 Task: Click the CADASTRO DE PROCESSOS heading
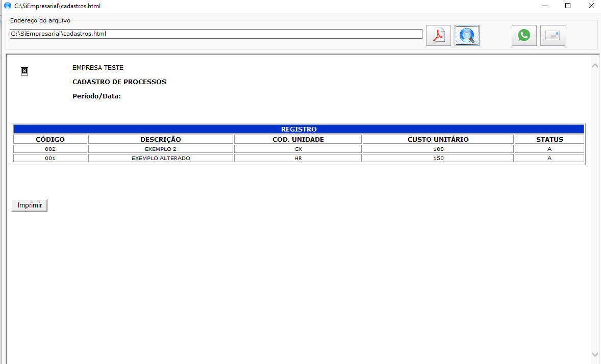119,82
